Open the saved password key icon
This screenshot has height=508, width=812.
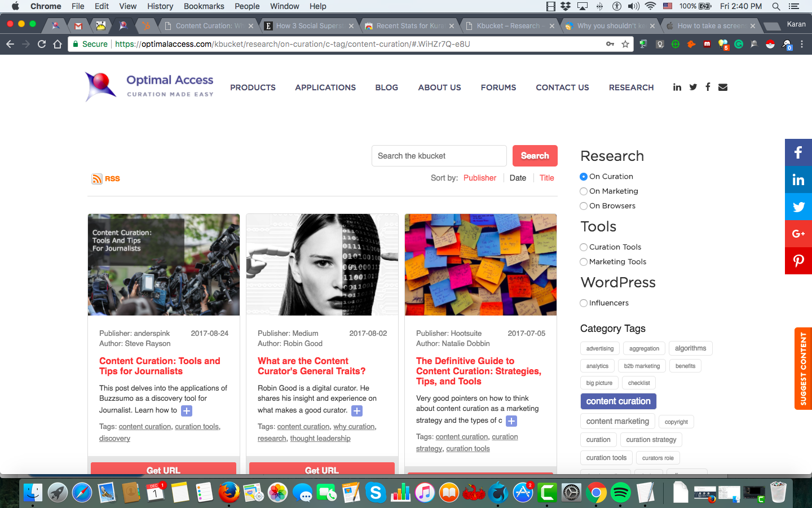pyautogui.click(x=610, y=44)
